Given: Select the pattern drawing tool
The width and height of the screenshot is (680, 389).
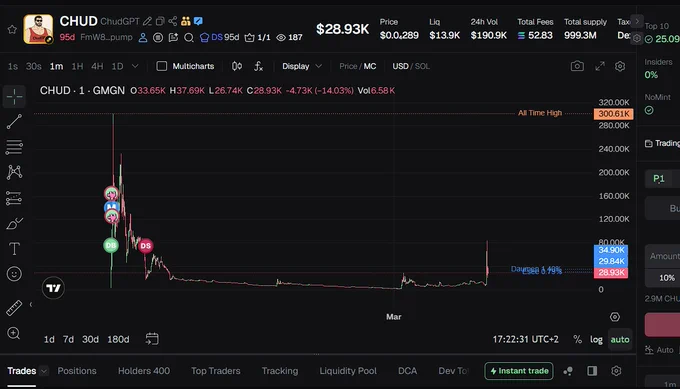Looking at the screenshot, I should tap(14, 172).
